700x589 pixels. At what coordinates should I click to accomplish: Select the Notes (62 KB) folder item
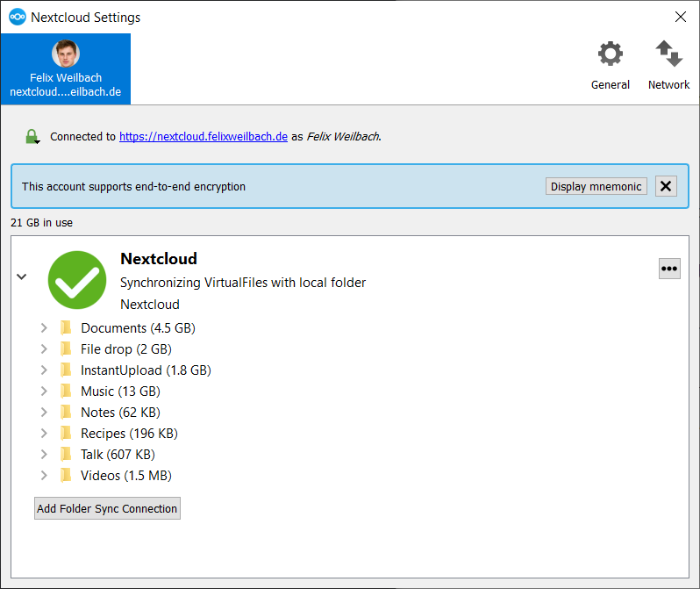[120, 413]
